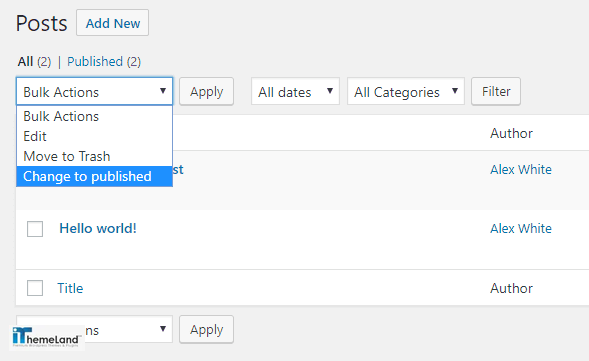
Task: Open the Bulk Actions dropdown at top
Action: [94, 91]
